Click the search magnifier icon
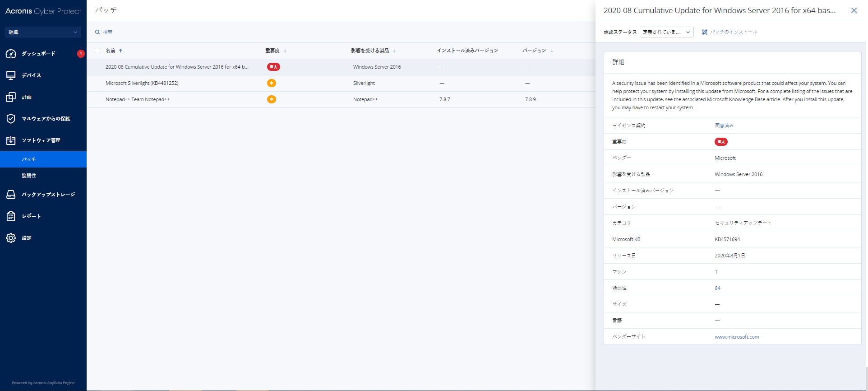Image resolution: width=868 pixels, height=391 pixels. click(97, 32)
